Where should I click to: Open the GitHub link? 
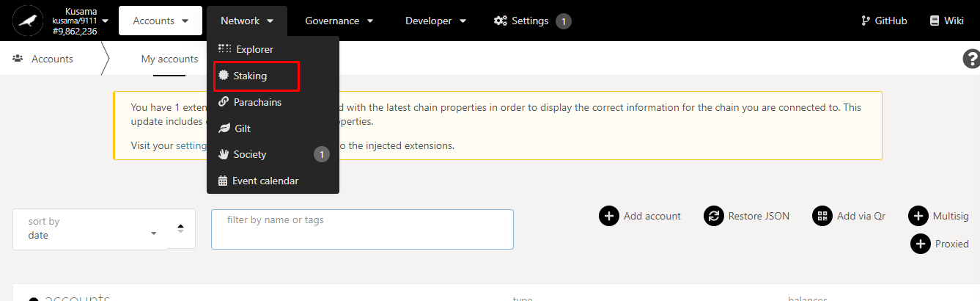(884, 21)
